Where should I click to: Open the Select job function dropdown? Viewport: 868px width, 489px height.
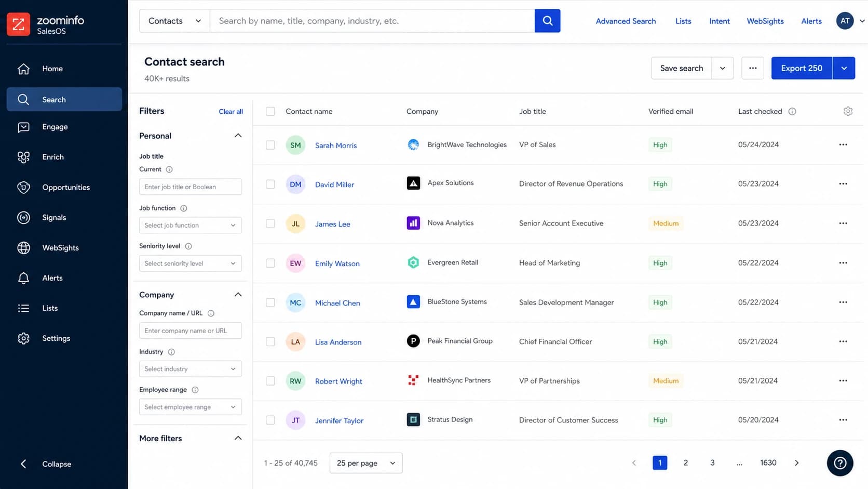(x=190, y=225)
